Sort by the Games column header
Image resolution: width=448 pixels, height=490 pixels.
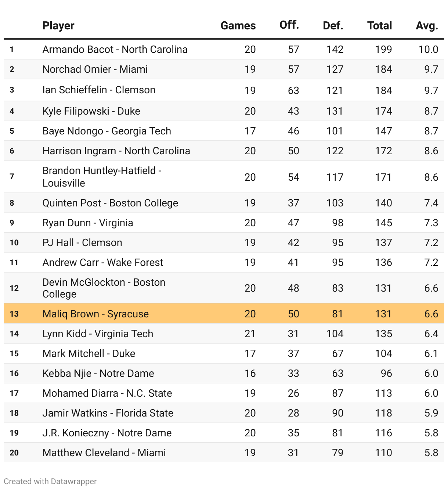click(238, 26)
